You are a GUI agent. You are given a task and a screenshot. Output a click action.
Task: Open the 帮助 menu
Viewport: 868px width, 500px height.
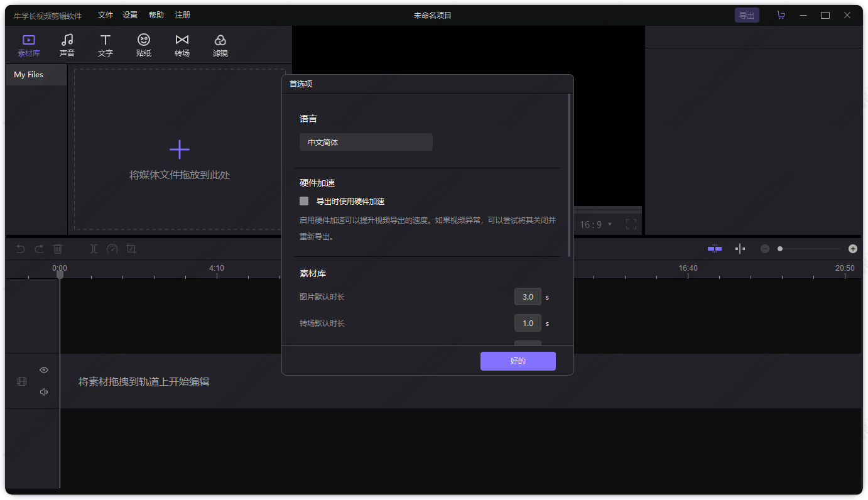pyautogui.click(x=156, y=15)
